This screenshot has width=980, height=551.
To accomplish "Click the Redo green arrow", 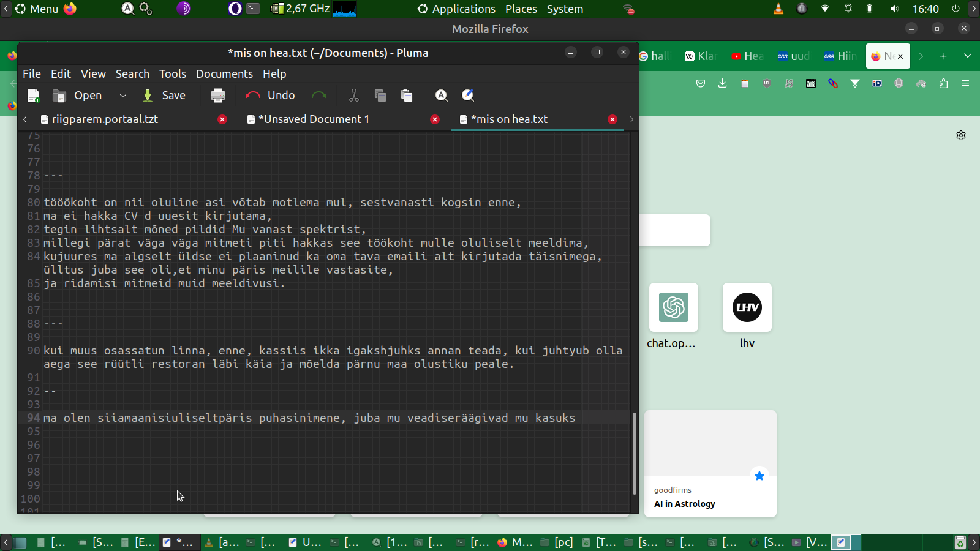I will point(319,96).
